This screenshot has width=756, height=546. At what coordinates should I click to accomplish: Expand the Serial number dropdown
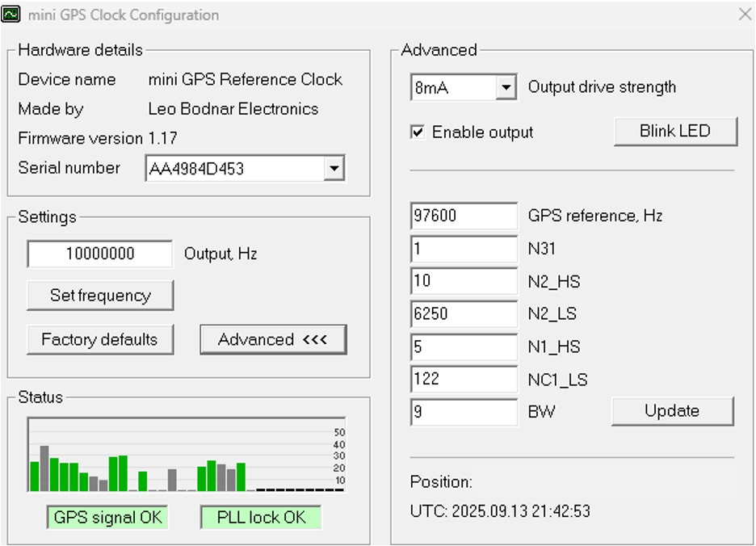tap(333, 169)
